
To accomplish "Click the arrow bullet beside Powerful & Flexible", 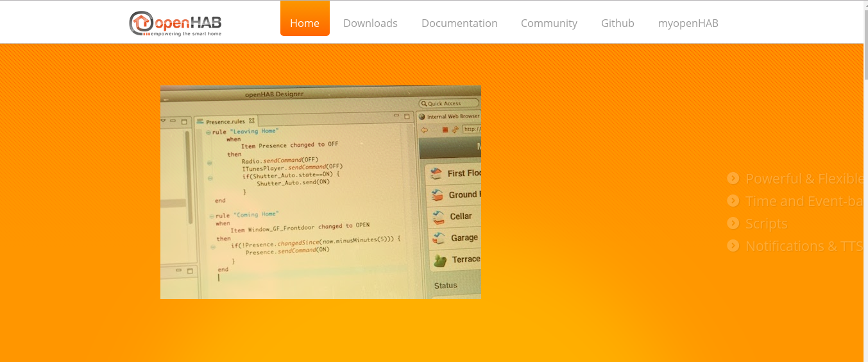I will coord(733,178).
